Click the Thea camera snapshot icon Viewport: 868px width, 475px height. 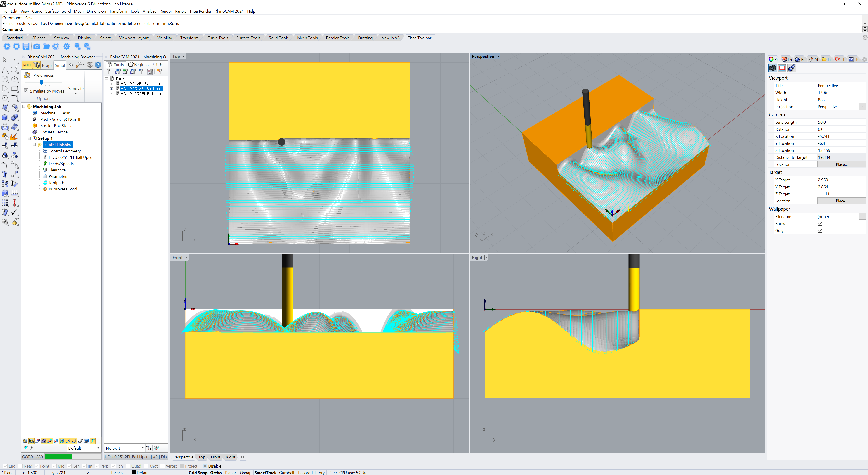(x=36, y=47)
